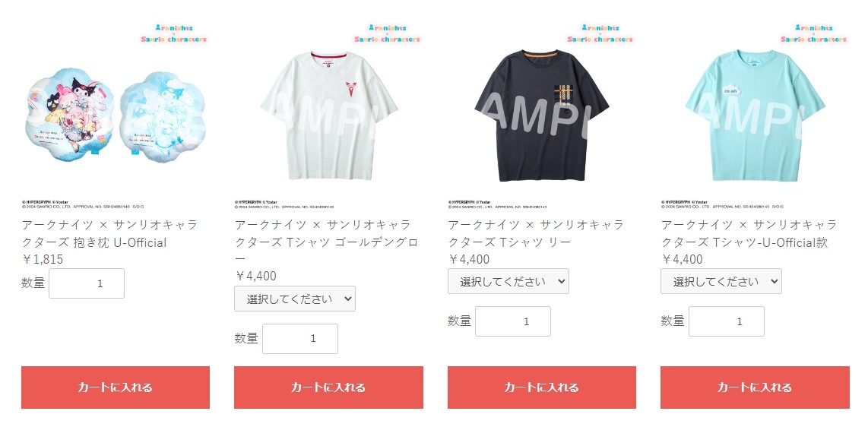The width and height of the screenshot is (868, 427).
Task: Open the dark navy Lee T-shirt image
Action: [541, 115]
